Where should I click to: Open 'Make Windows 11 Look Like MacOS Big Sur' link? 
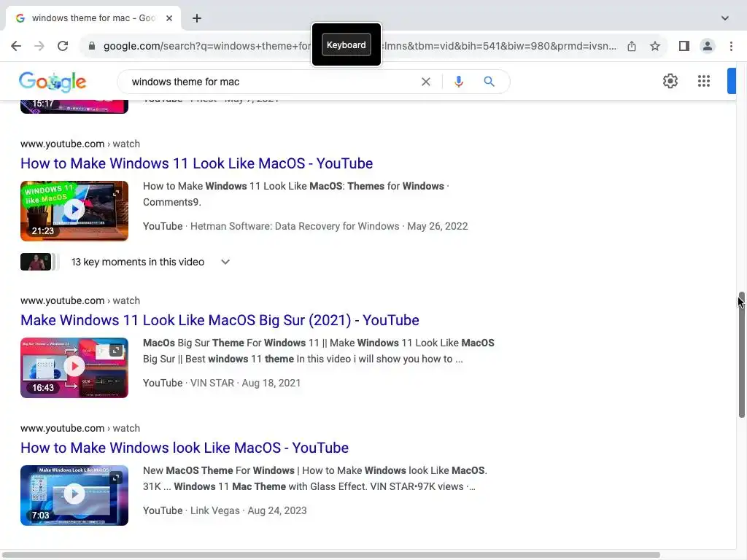coord(220,320)
